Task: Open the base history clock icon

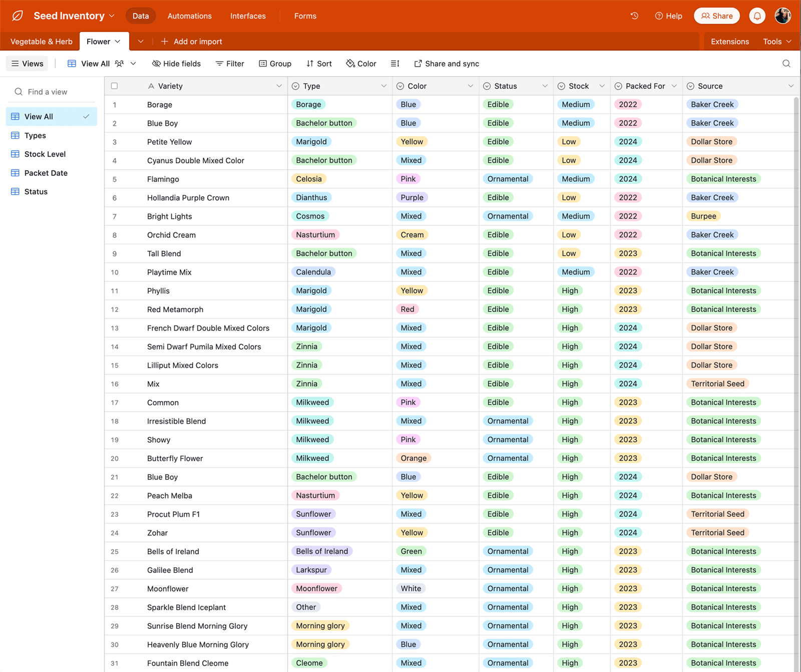Action: 634,16
